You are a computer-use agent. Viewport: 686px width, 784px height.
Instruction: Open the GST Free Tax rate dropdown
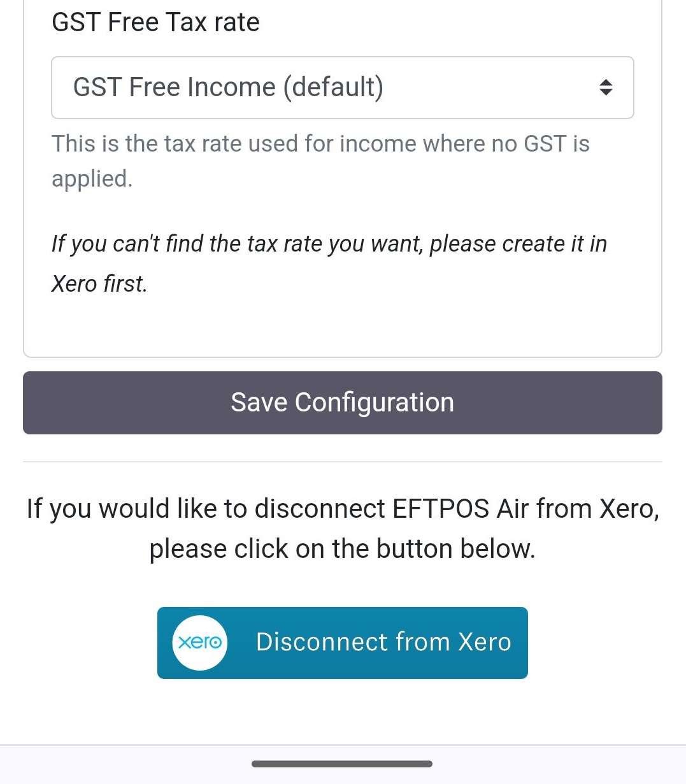(x=342, y=87)
